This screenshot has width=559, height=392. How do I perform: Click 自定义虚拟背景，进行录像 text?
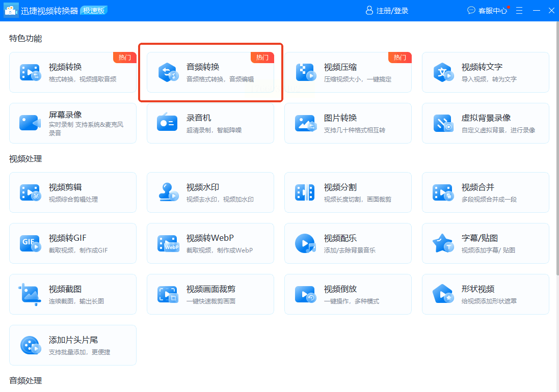(x=498, y=130)
